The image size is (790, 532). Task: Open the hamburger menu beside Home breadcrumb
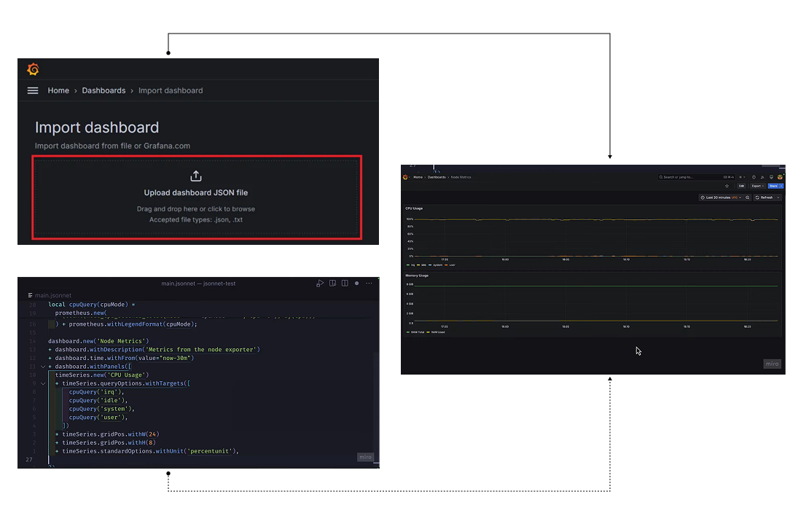[33, 90]
